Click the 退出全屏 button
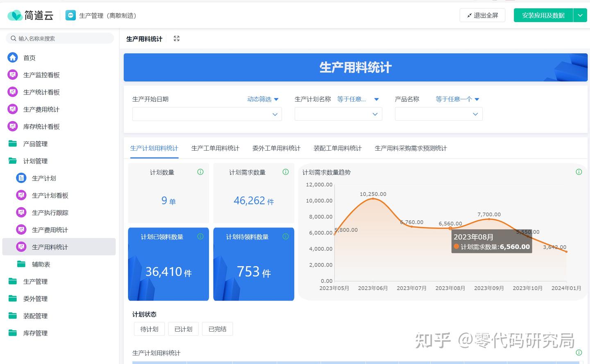 coord(482,16)
